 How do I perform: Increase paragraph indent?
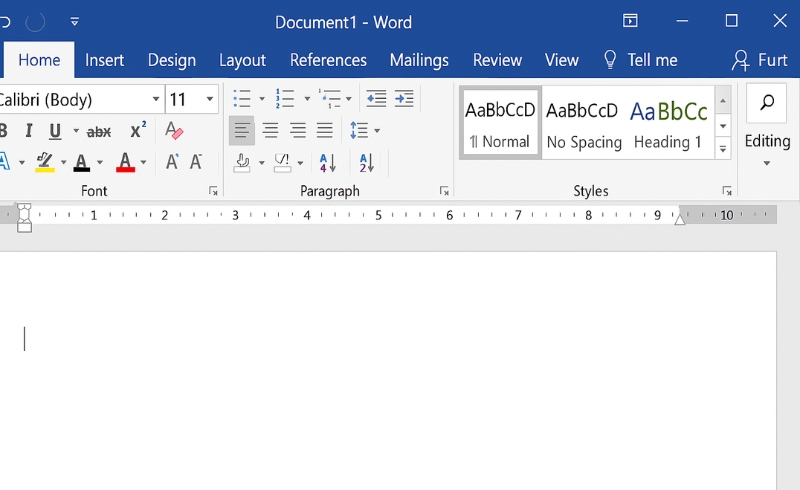(x=404, y=98)
